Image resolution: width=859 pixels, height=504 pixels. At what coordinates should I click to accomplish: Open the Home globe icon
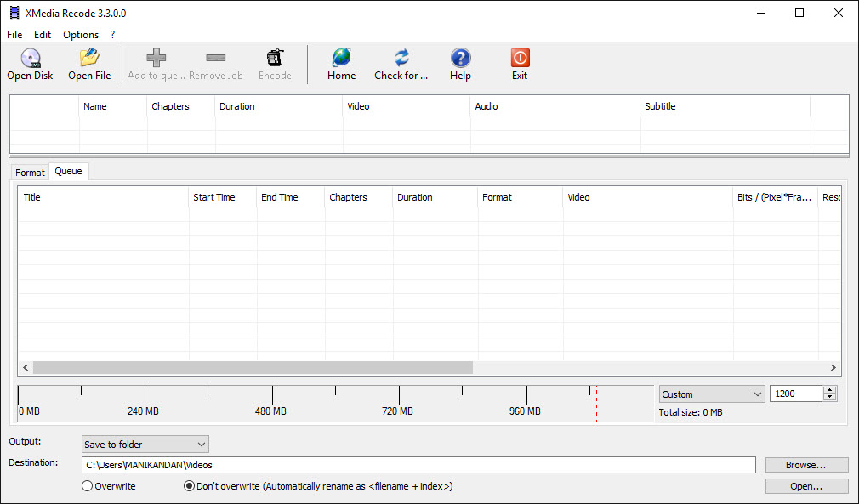coord(341,58)
